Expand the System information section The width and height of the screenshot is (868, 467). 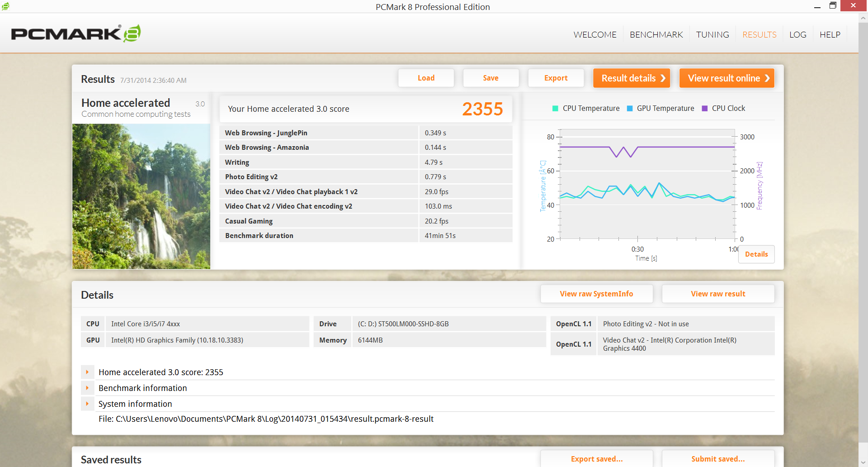tap(87, 404)
